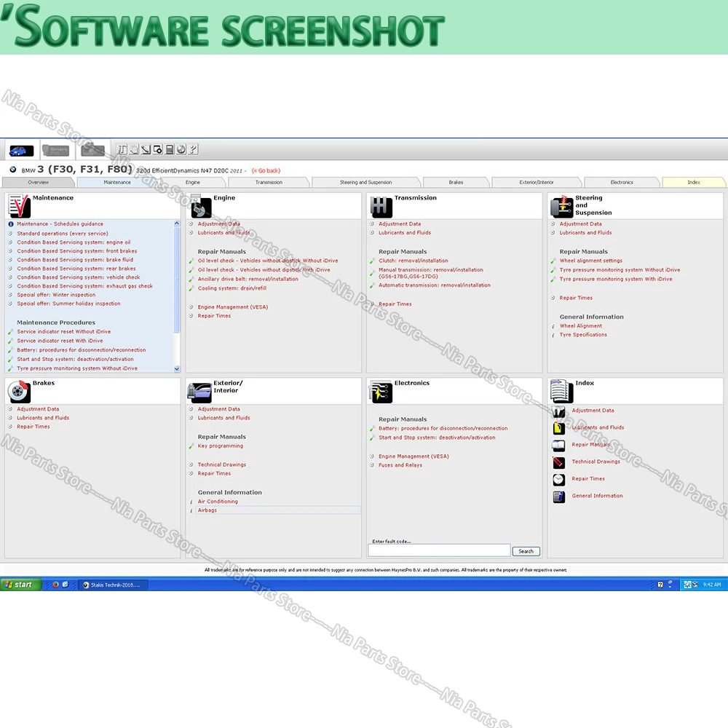728x728 pixels.
Task: Click the Exterior/Interior car door icon
Action: coord(199,392)
